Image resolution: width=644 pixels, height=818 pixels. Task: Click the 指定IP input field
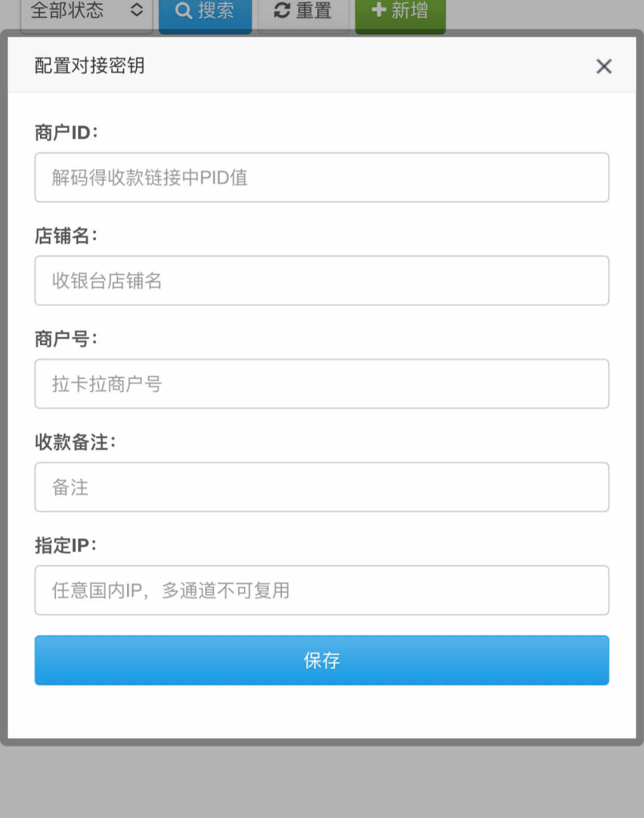pyautogui.click(x=321, y=590)
